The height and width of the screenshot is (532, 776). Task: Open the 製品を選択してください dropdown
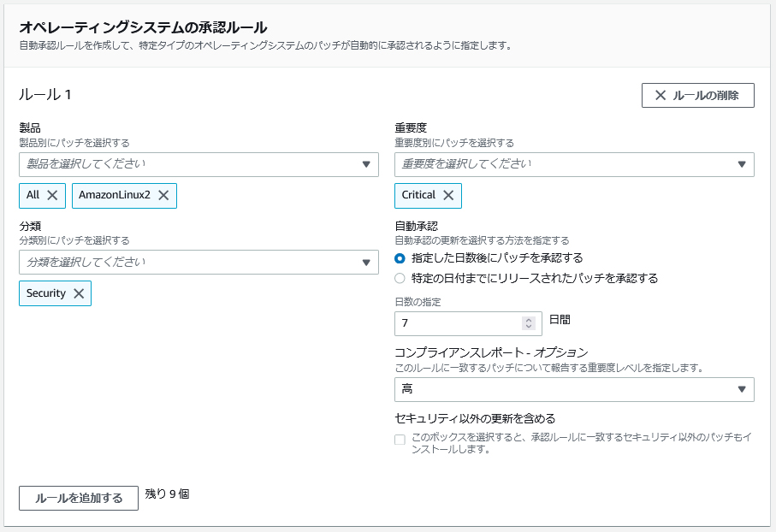[x=198, y=164]
